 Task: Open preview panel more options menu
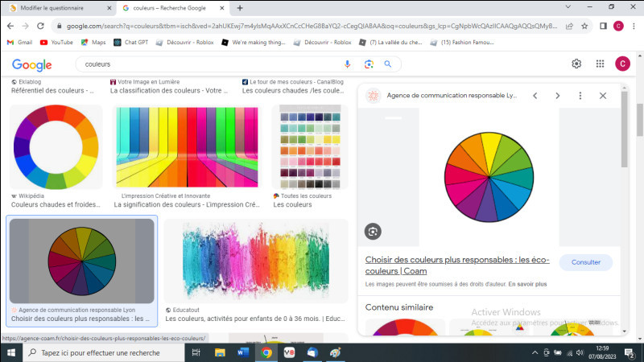click(x=580, y=96)
